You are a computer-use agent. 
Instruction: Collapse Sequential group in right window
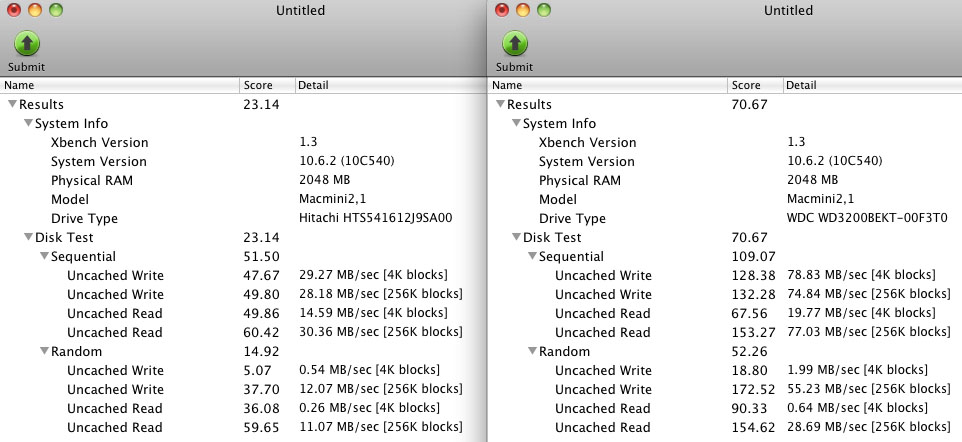[532, 256]
